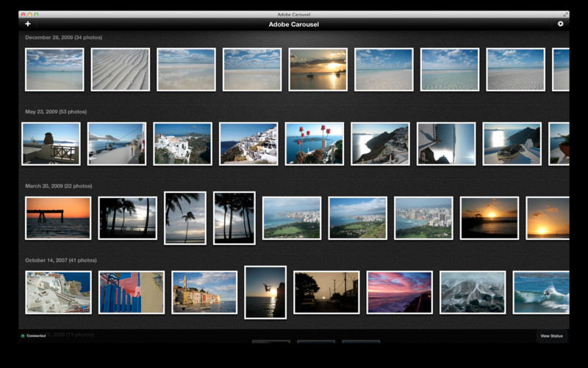Open the sideways rotated coastline photo
This screenshot has width=588, height=368.
[x=446, y=144]
